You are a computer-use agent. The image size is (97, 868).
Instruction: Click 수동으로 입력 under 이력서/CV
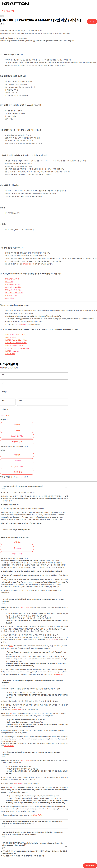click(x=17, y=442)
